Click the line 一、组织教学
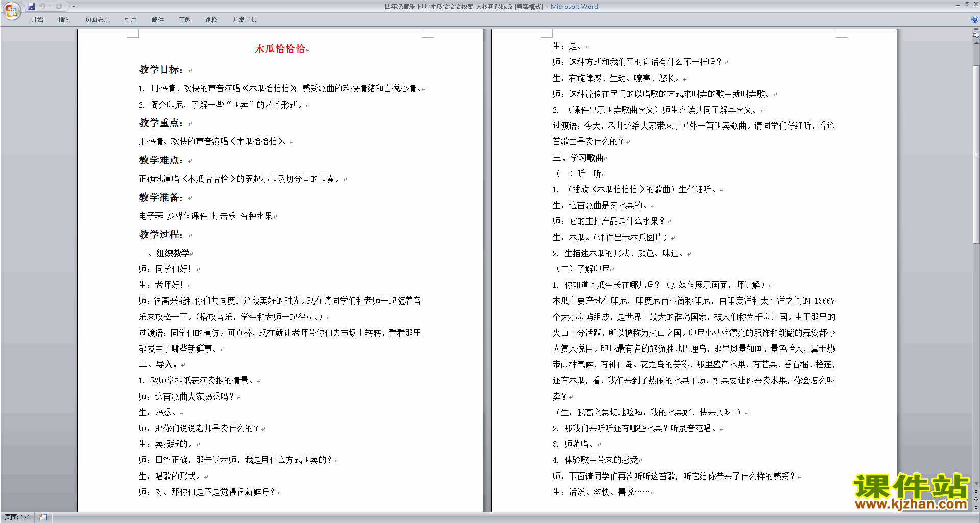 (x=164, y=253)
